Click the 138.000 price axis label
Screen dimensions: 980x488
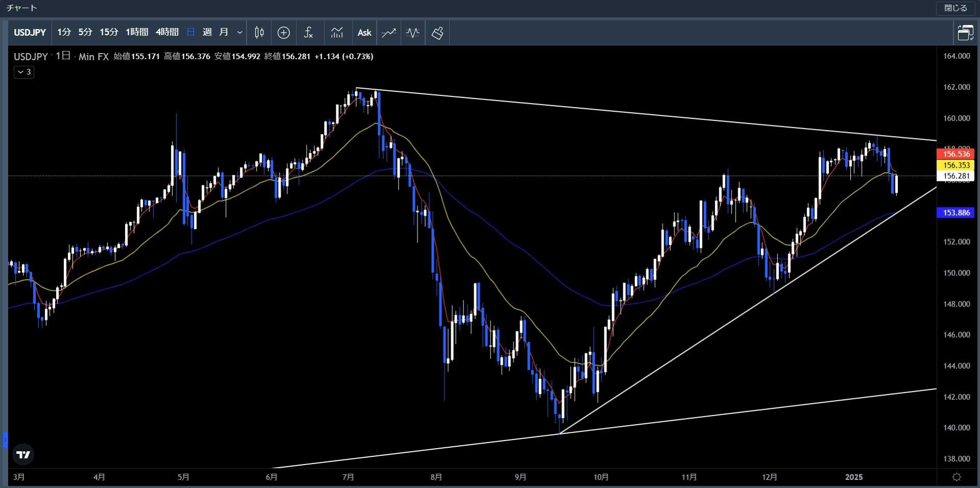point(957,459)
